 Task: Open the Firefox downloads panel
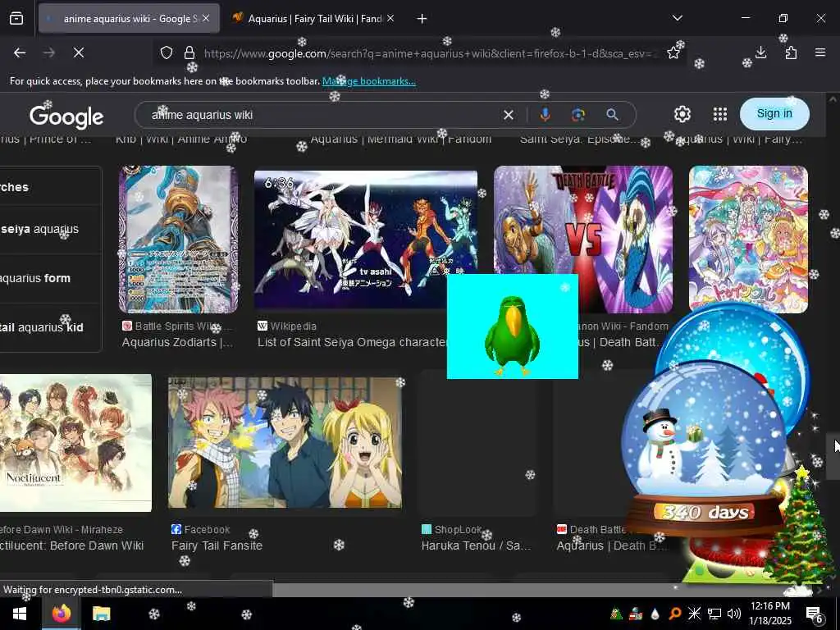tap(760, 52)
